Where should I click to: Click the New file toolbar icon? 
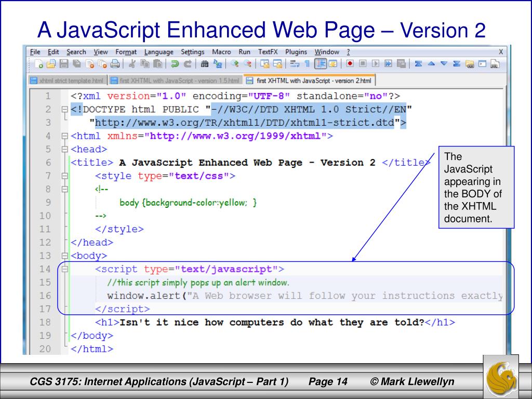(x=38, y=63)
